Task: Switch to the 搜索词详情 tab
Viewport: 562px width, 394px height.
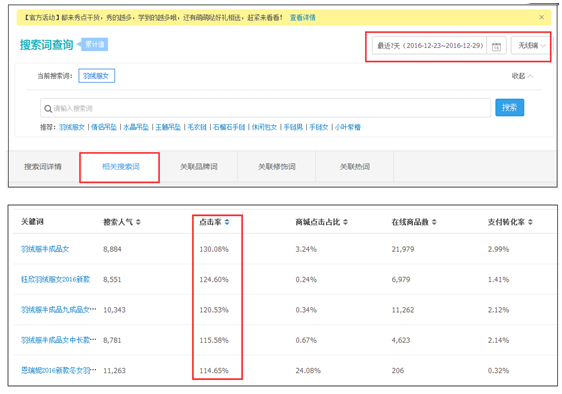Action: coord(43,167)
